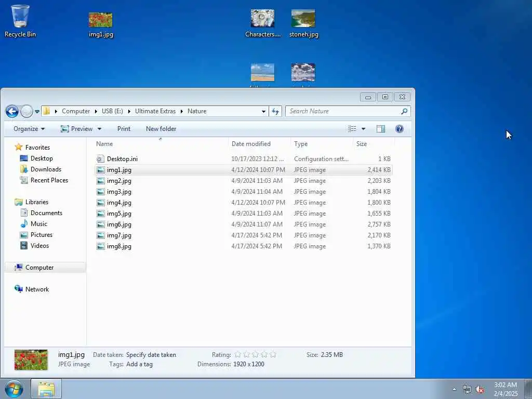532x399 pixels.
Task: Click the search magnifier icon
Action: (404, 111)
